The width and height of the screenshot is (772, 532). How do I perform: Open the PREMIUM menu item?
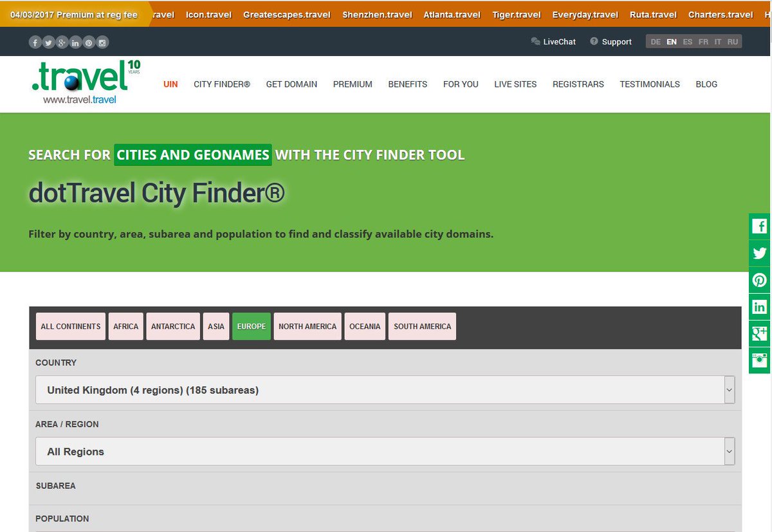tap(353, 84)
